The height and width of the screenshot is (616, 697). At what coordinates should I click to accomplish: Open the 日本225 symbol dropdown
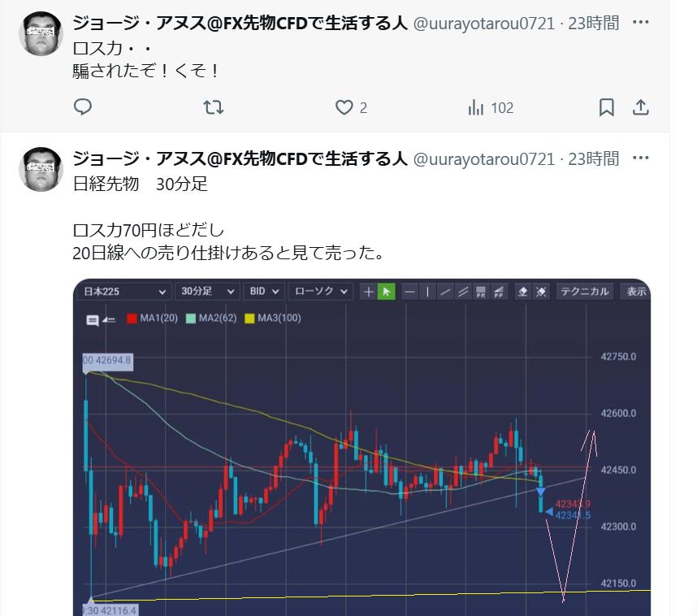point(124,292)
